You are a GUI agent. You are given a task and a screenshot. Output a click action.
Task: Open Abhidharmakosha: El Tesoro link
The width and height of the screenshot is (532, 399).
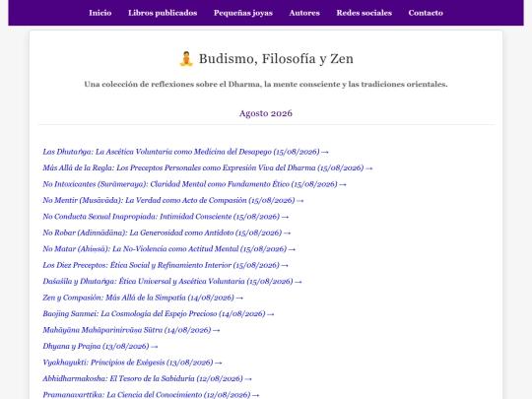pos(147,378)
